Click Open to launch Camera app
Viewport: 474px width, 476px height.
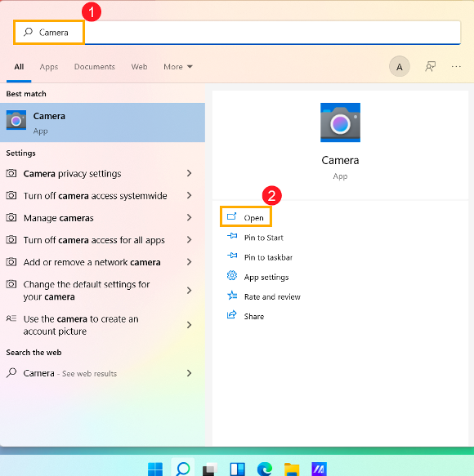click(x=246, y=217)
